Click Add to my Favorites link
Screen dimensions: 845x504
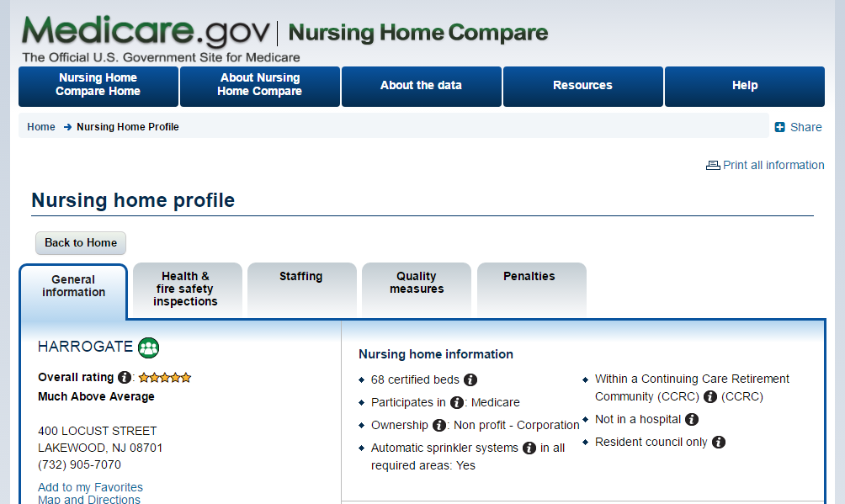point(90,487)
